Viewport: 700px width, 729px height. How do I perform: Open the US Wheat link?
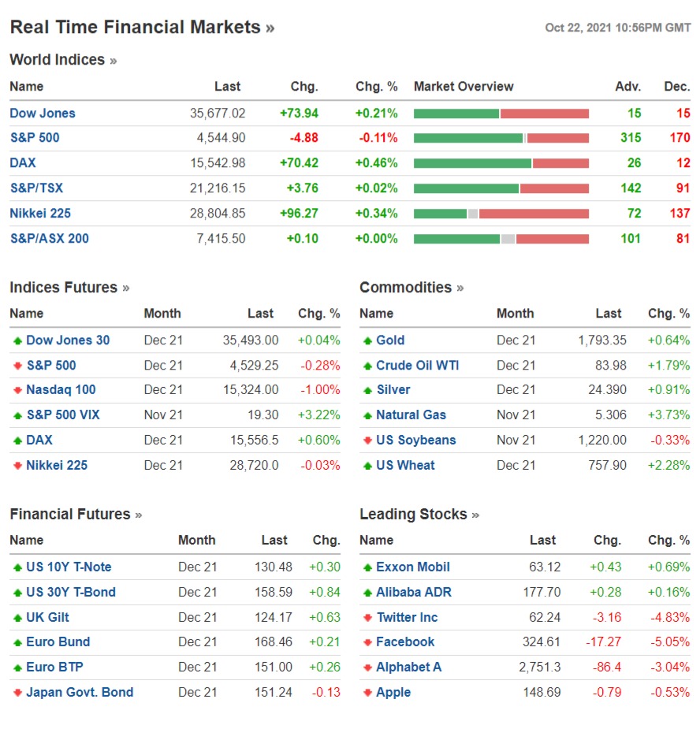406,465
